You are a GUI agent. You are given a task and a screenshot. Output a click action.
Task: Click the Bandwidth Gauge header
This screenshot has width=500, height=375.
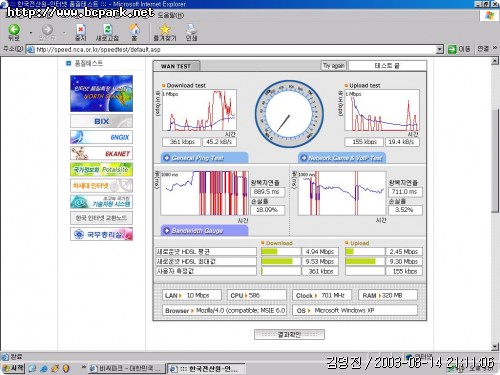point(204,231)
